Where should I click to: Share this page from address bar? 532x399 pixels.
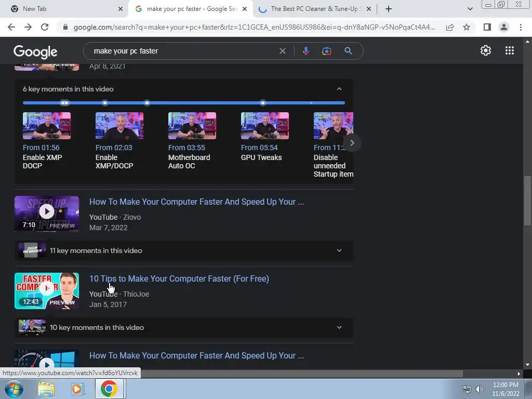[450, 27]
